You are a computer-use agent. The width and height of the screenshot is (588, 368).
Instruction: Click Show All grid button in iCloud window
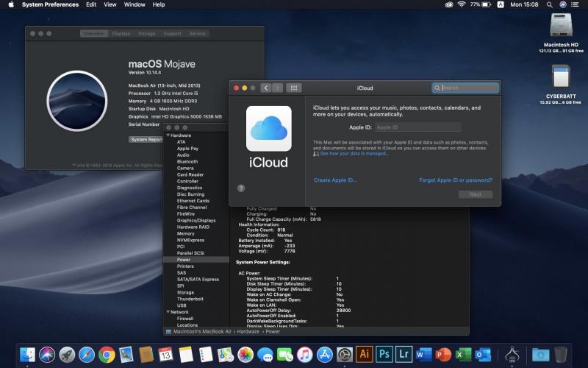pyautogui.click(x=294, y=88)
